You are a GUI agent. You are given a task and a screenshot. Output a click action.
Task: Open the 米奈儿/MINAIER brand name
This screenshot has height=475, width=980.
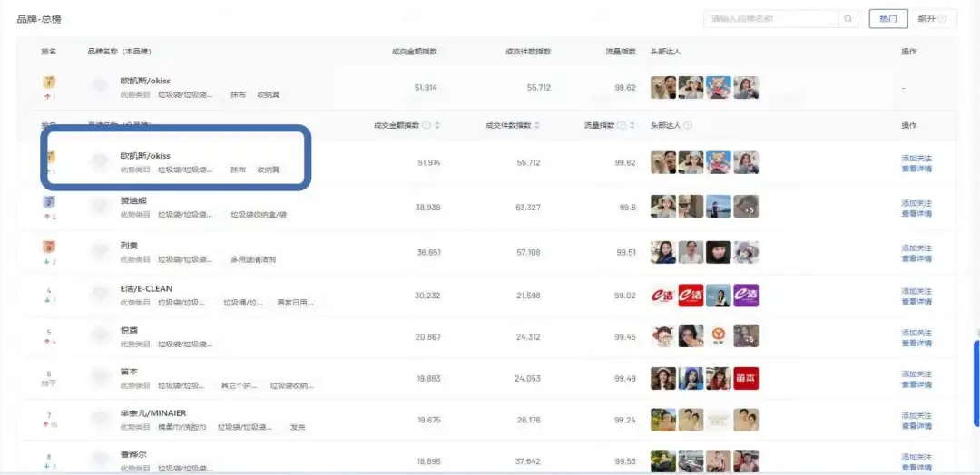tap(153, 413)
